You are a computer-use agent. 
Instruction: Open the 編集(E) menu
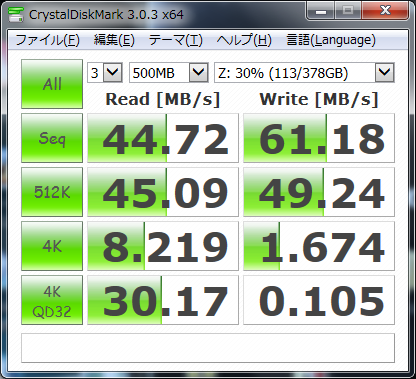tap(114, 40)
